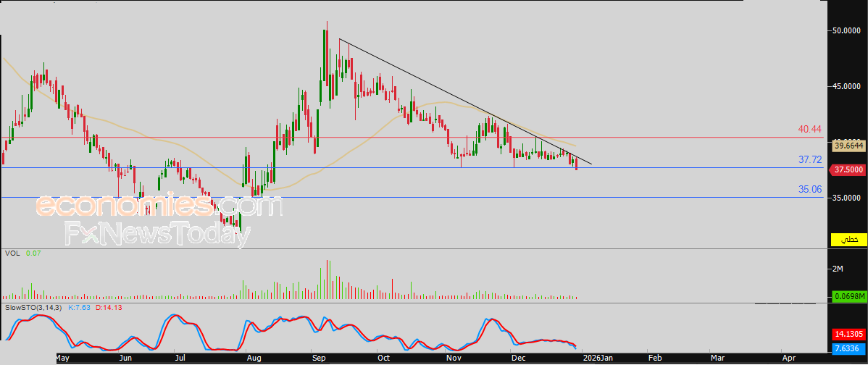The width and height of the screenshot is (868, 365).
Task: Click the 35.06 support level label
Action: pos(809,189)
